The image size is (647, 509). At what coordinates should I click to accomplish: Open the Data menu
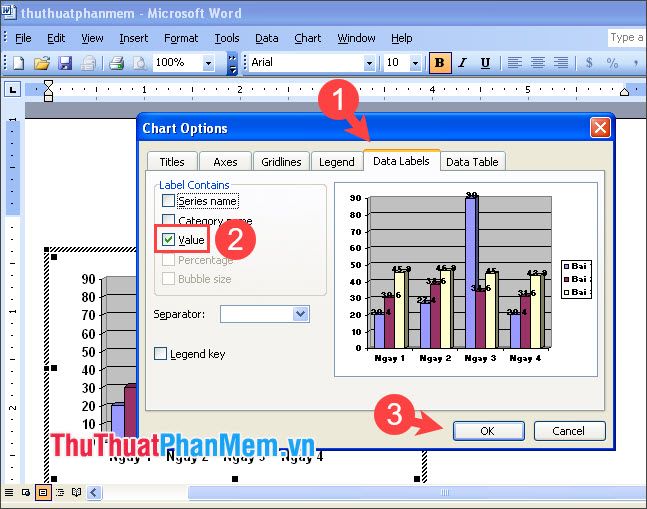coord(267,38)
